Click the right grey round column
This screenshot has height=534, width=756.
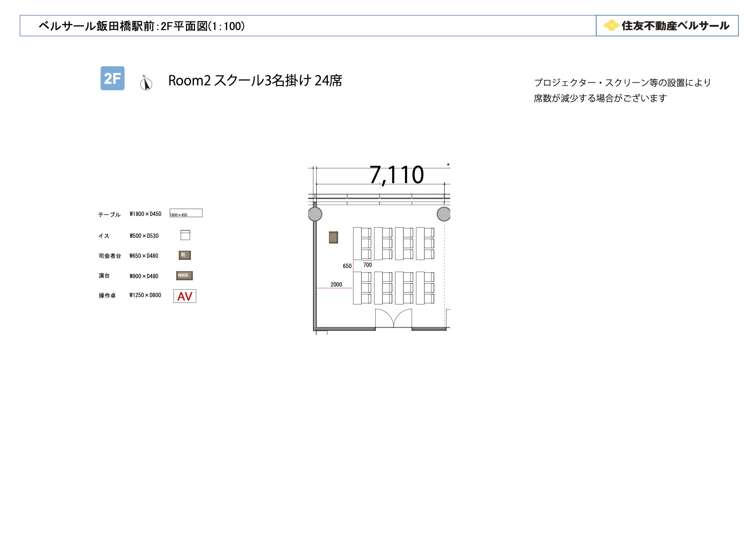pos(444,214)
